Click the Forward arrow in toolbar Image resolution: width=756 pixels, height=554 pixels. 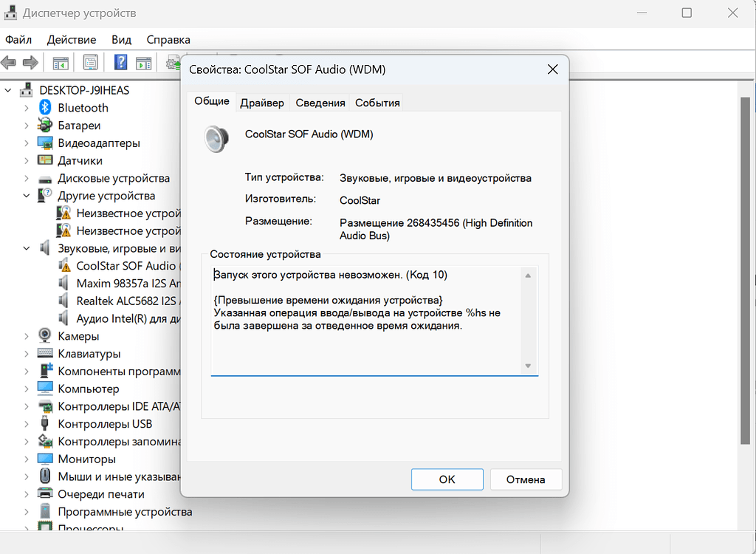30,64
